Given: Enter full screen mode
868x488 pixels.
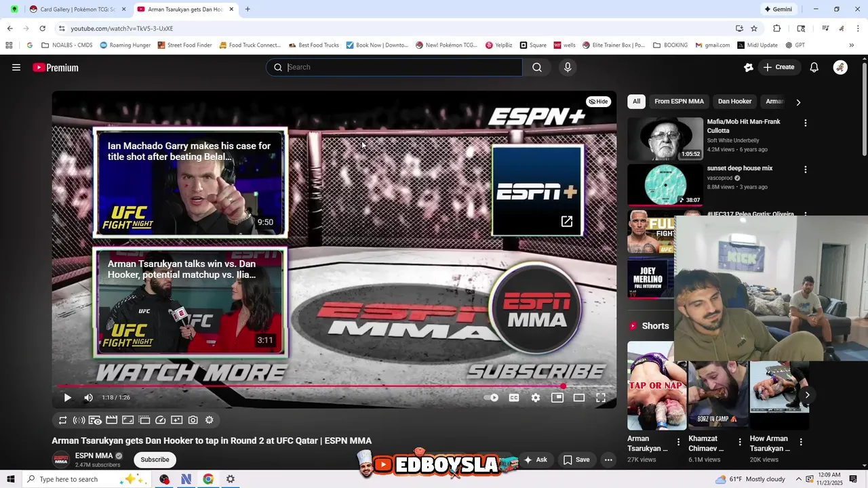Looking at the screenshot, I should (x=601, y=398).
